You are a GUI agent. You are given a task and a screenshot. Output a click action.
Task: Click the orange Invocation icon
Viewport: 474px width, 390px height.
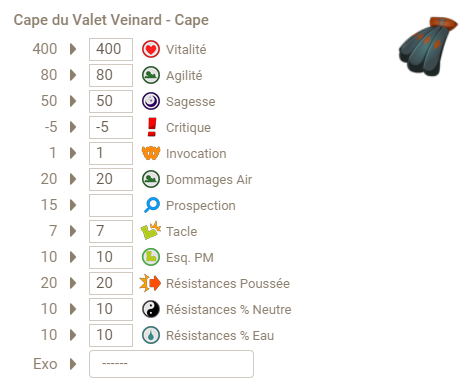point(151,153)
